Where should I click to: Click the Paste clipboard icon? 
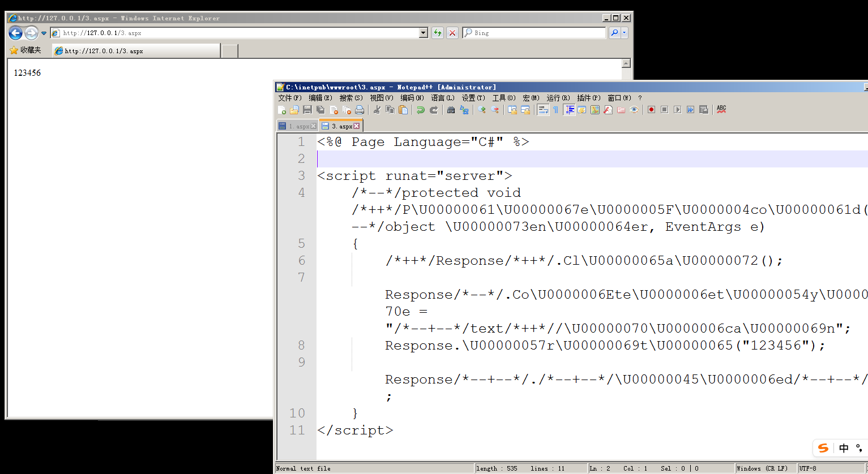(x=403, y=110)
